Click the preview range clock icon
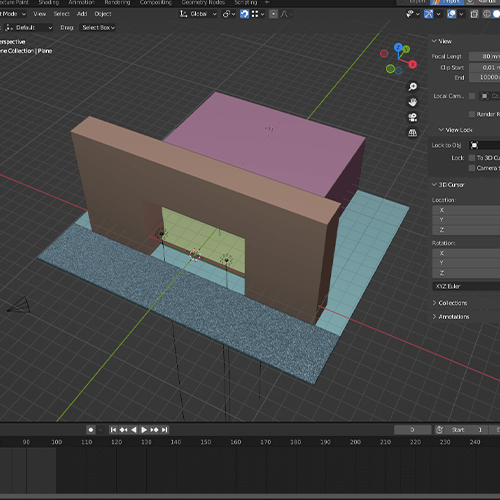Screen dimensions: 500x500 tap(439, 430)
